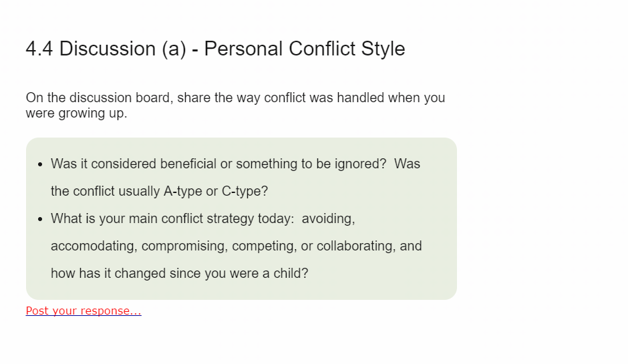This screenshot has height=364, width=628.
Task: Click the "4.4 Discussion (a)" page heading
Action: tap(106, 49)
